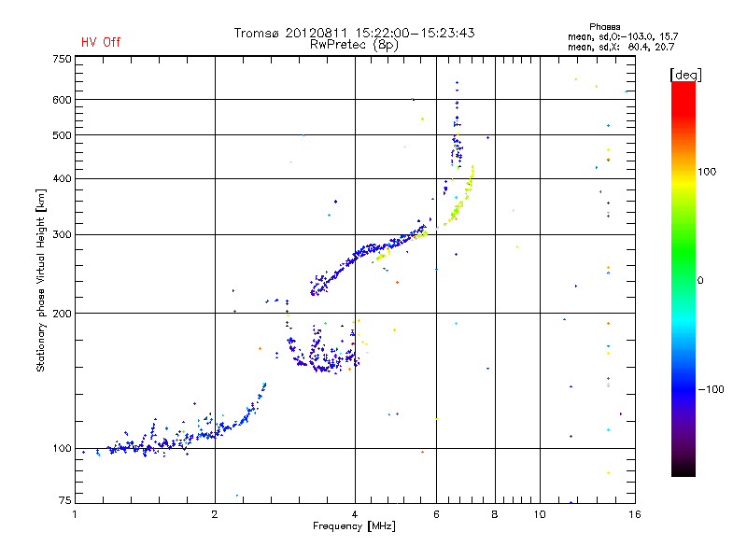Click the "[deg]" colorbar unit label

(x=685, y=75)
